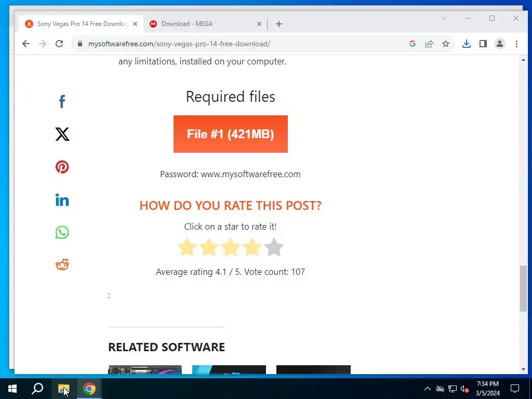Share the post on Facebook
Viewport: 532px width, 399px height.
click(62, 101)
